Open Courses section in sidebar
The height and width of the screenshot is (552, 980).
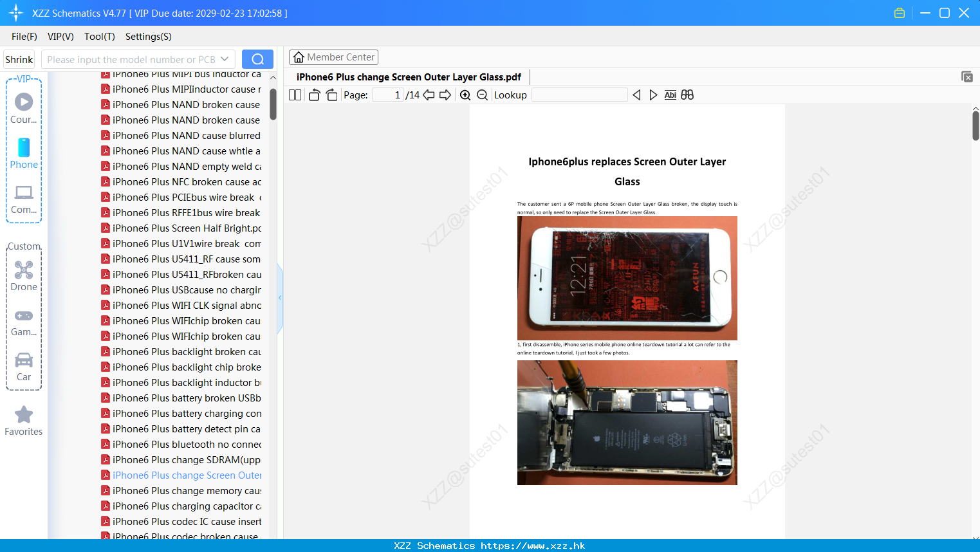[24, 109]
